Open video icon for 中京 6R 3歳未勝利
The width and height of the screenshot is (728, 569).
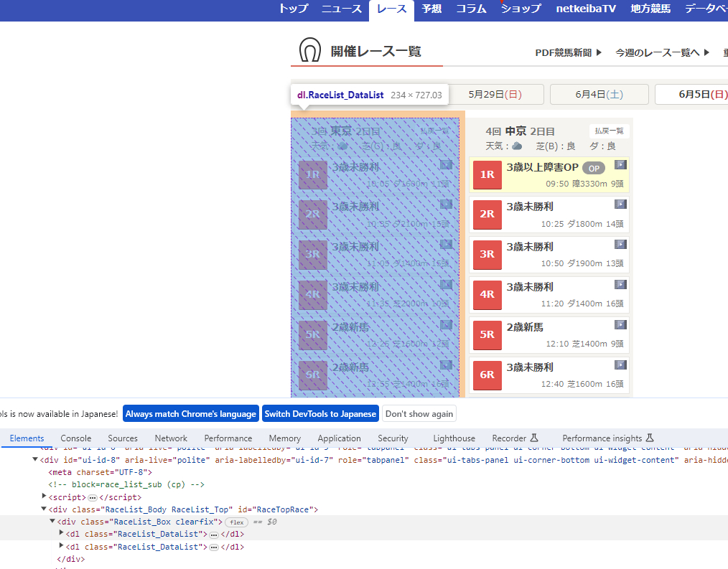point(620,365)
